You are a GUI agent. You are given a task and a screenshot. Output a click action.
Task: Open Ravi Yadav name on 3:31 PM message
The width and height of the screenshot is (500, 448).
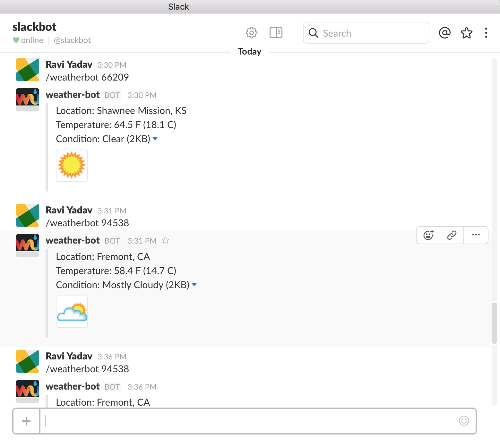tap(69, 210)
